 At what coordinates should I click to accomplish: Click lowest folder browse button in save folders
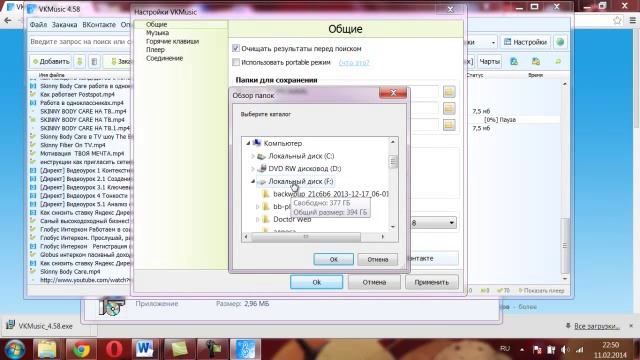click(449, 125)
